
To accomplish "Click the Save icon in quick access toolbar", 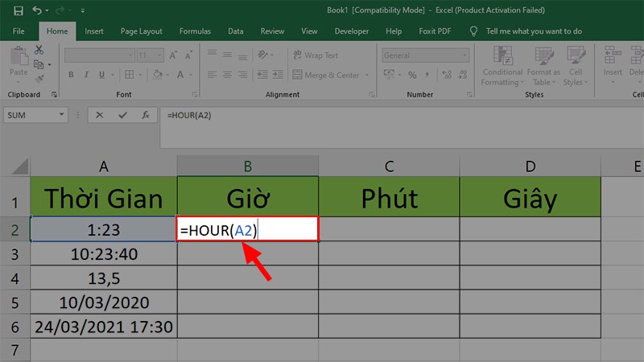I will tap(19, 10).
